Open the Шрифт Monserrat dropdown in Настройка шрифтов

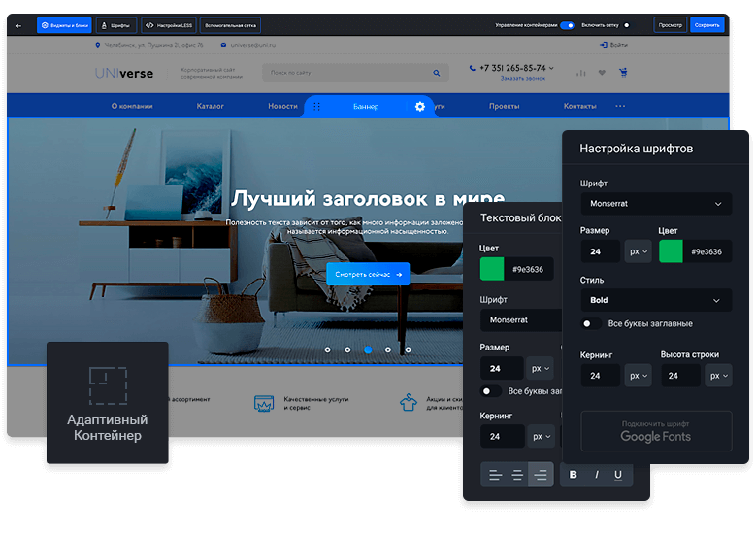[x=656, y=204]
